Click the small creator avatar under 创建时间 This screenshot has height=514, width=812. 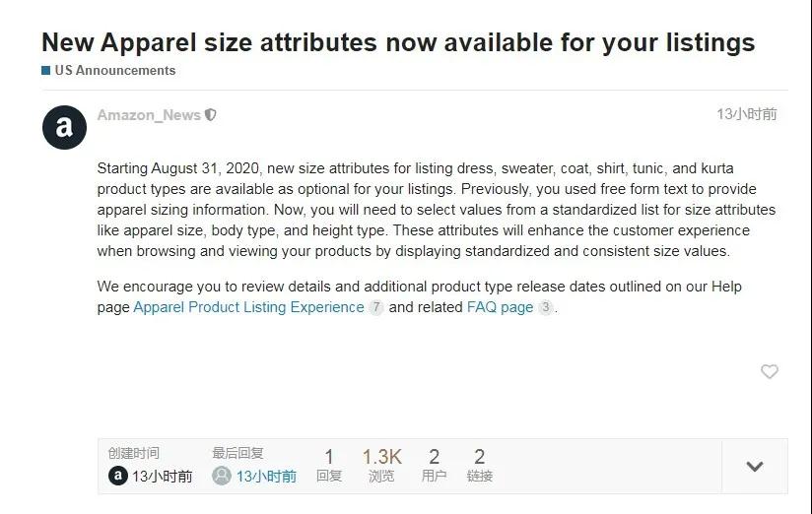pos(118,476)
